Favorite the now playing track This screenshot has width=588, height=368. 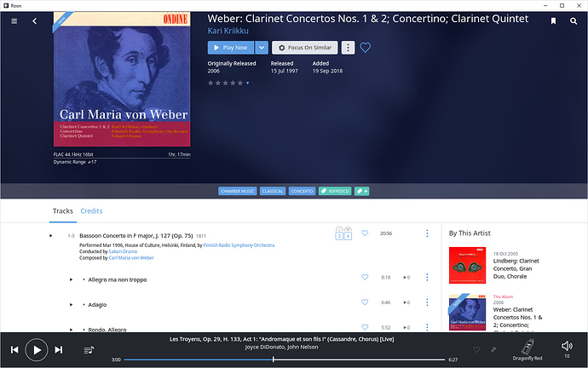click(x=476, y=349)
